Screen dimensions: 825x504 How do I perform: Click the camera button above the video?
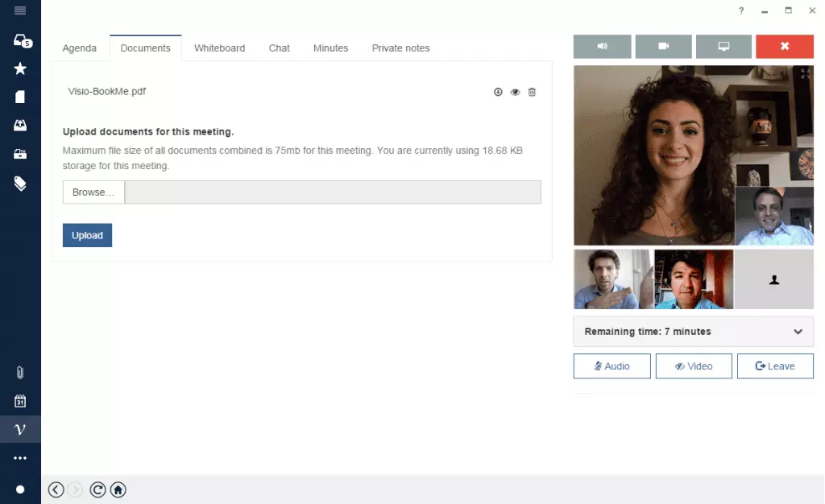coord(663,47)
